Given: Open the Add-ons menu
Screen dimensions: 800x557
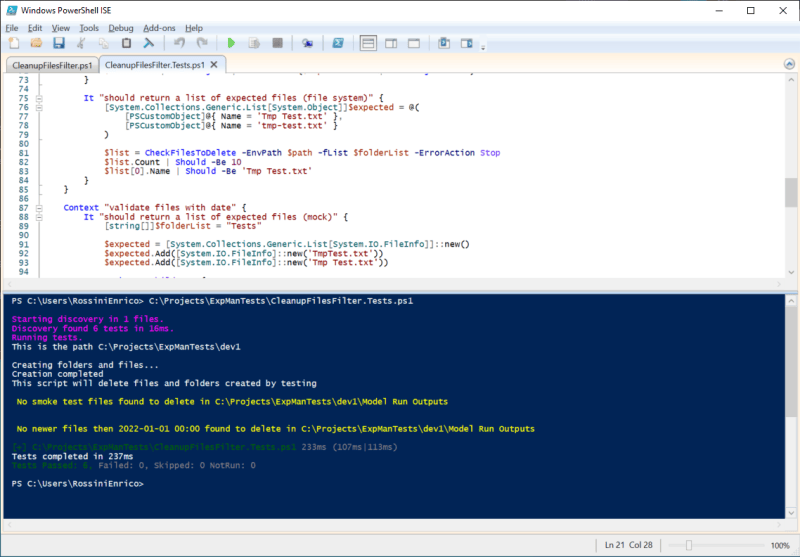Looking at the screenshot, I should [159, 28].
